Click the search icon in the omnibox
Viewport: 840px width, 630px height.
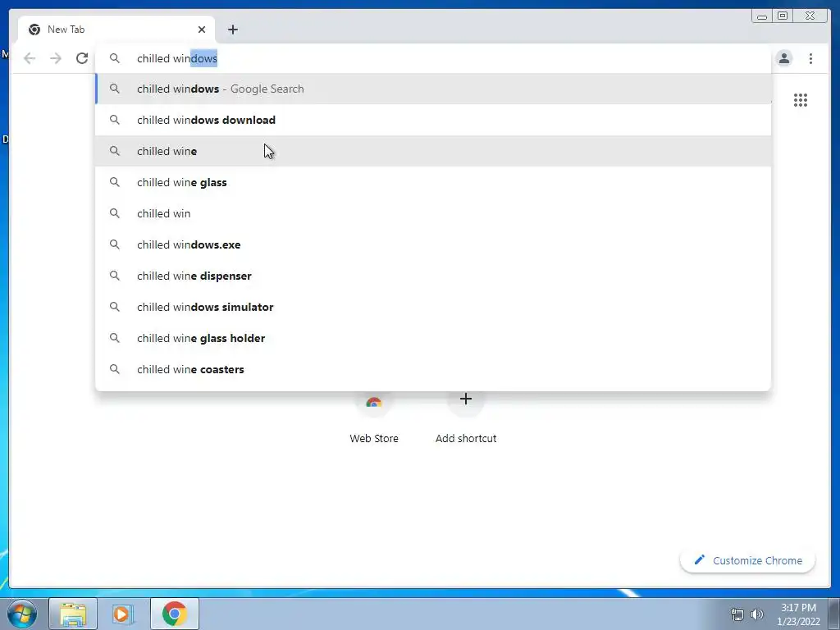coord(115,58)
